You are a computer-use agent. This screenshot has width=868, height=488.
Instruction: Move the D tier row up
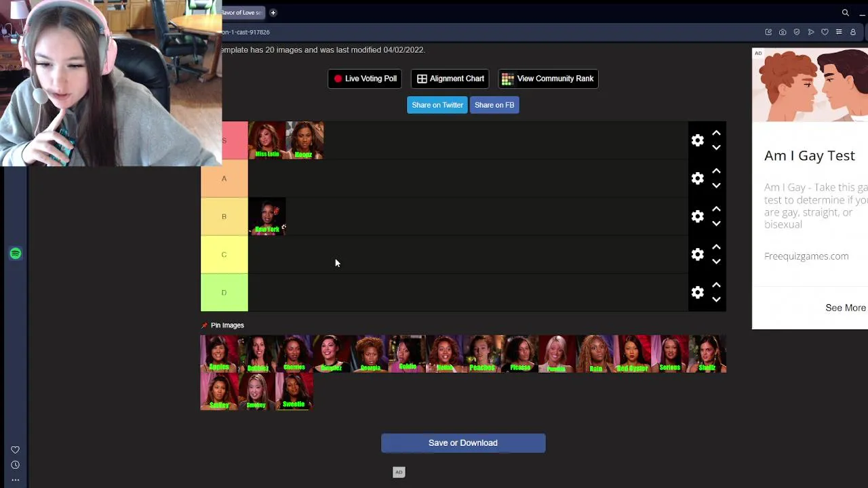[x=716, y=285]
